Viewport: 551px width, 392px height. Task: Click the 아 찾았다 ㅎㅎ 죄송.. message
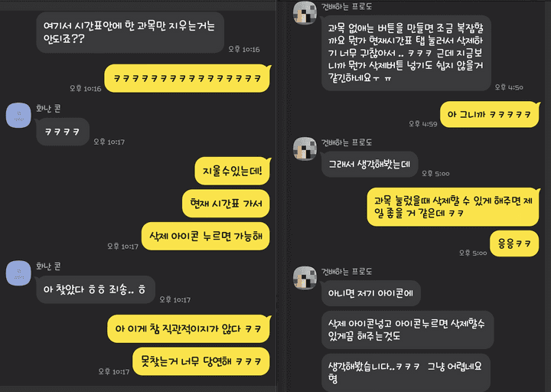96,289
